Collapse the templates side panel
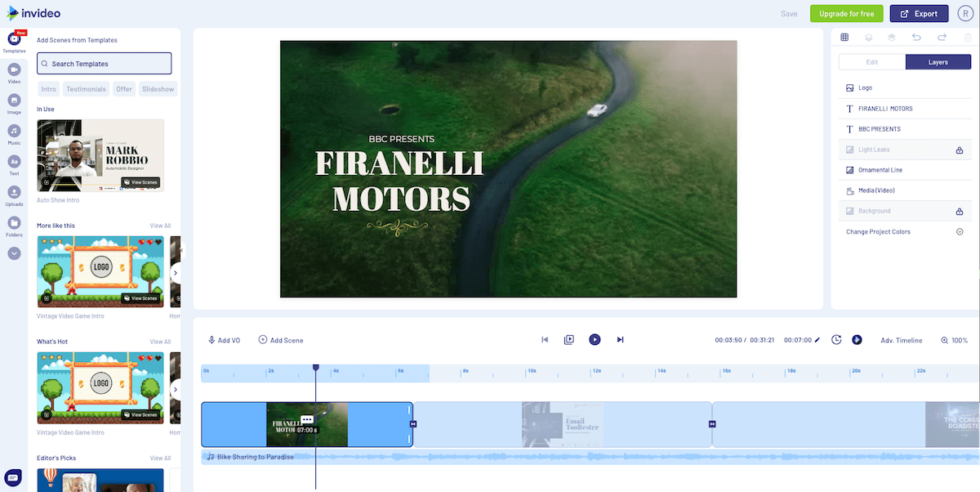 coord(183,250)
